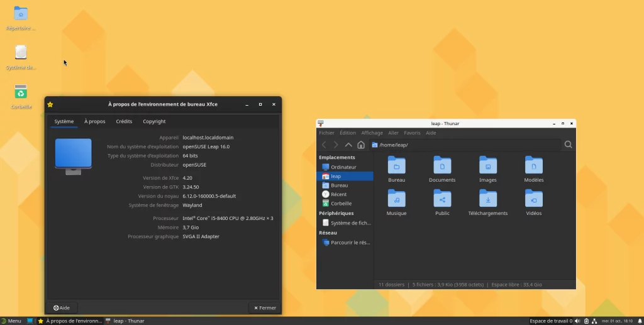The height and width of the screenshot is (325, 644).
Task: Open the Public folder
Action: (x=442, y=199)
